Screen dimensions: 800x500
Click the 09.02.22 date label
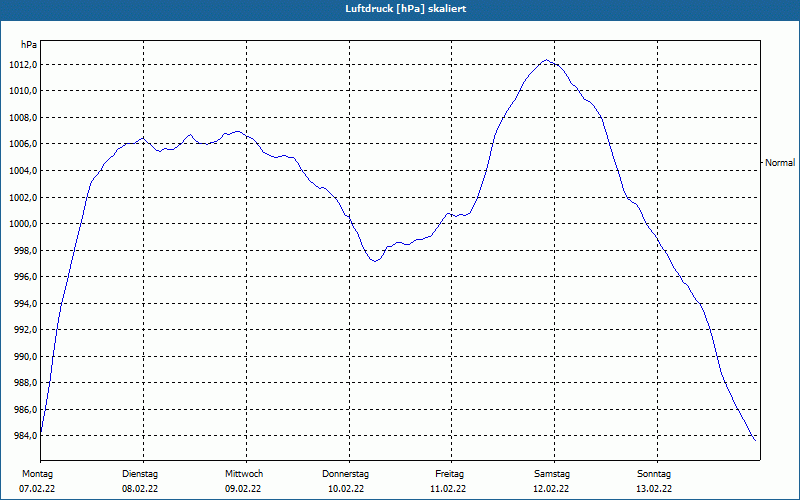(243, 489)
